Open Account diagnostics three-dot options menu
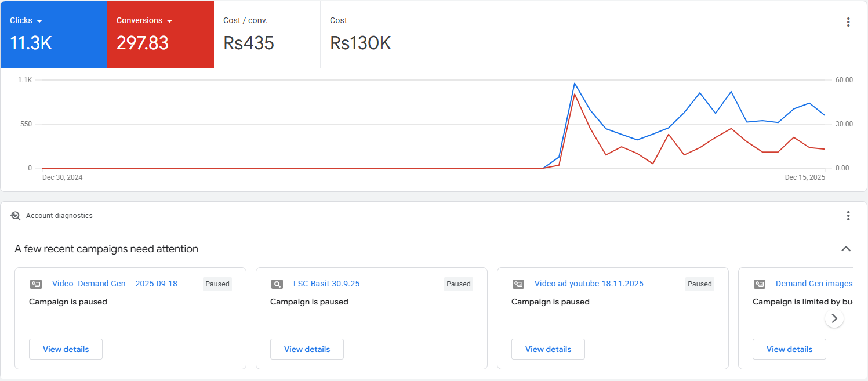The image size is (868, 381). (848, 216)
